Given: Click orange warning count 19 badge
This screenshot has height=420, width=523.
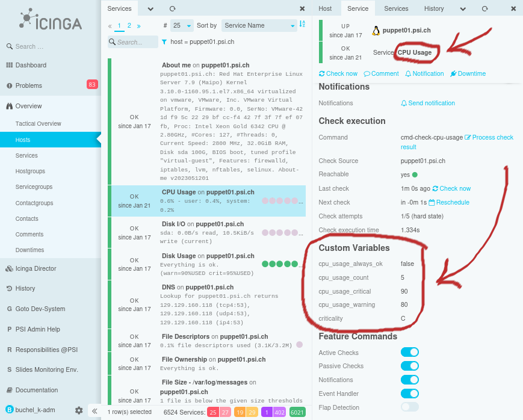Looking at the screenshot, I should 240,412.
